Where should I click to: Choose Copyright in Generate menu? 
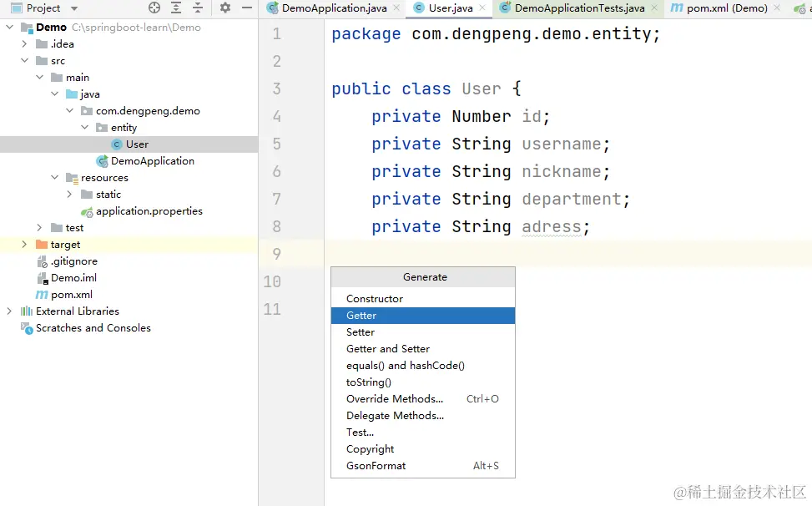[423, 449]
